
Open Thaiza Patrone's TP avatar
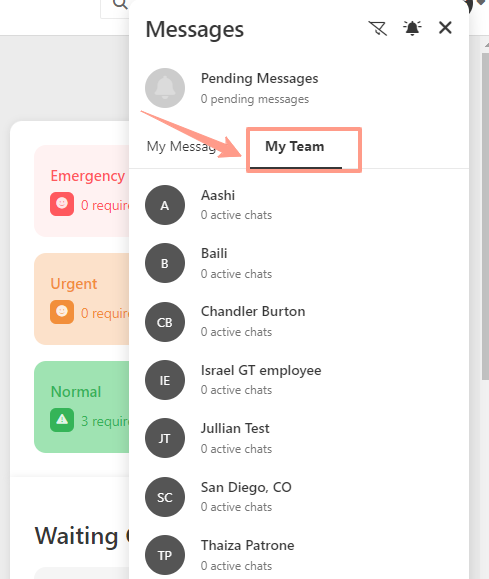tap(165, 555)
